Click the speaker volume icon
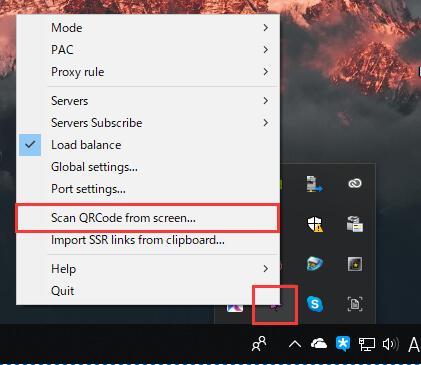The height and width of the screenshot is (365, 421). (390, 344)
